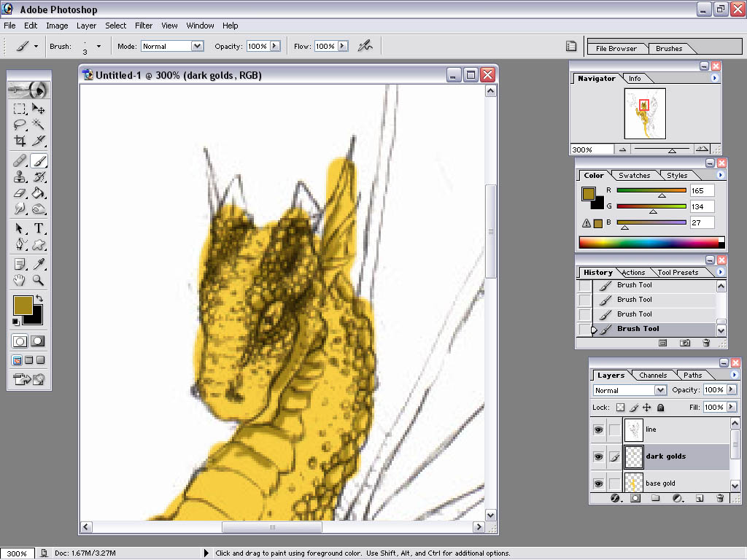This screenshot has width=747, height=560.
Task: Select the Type tool
Action: tap(39, 228)
